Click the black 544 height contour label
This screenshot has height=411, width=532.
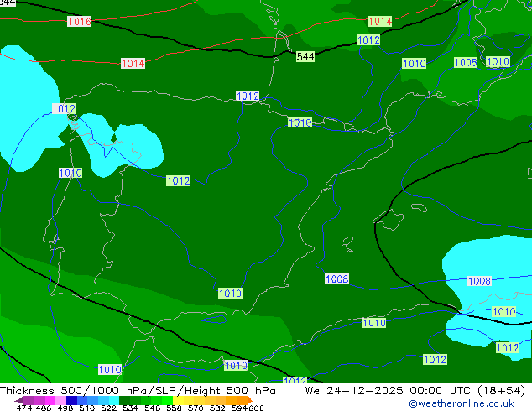click(305, 56)
